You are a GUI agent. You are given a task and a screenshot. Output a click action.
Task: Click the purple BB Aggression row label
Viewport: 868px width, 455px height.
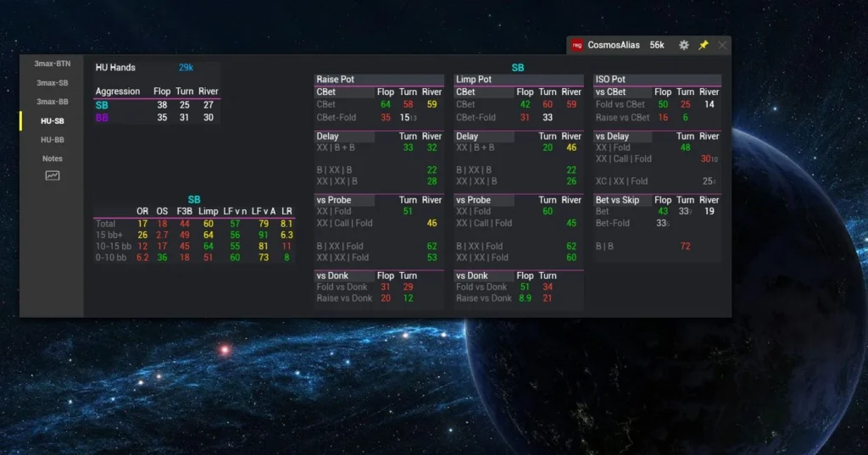point(102,117)
